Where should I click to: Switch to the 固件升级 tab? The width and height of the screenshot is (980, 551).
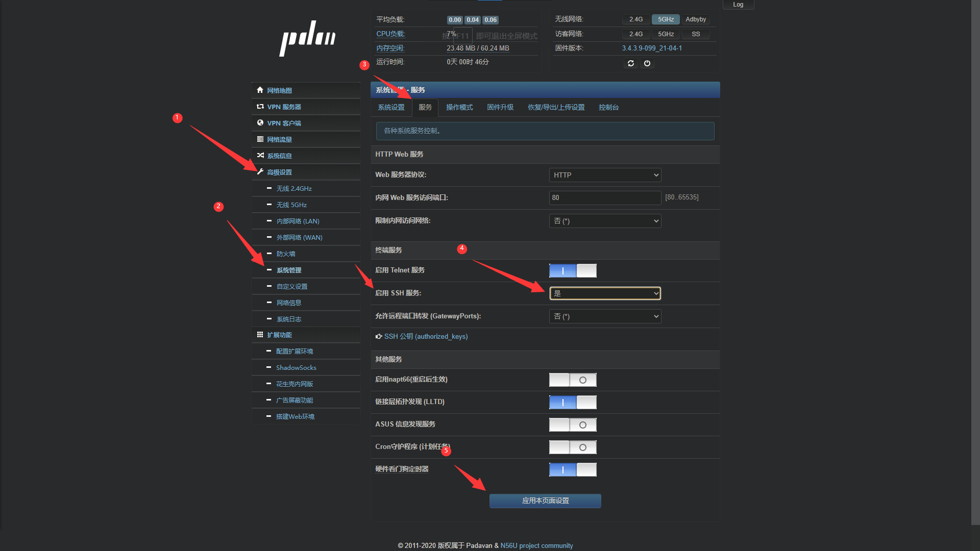(500, 107)
